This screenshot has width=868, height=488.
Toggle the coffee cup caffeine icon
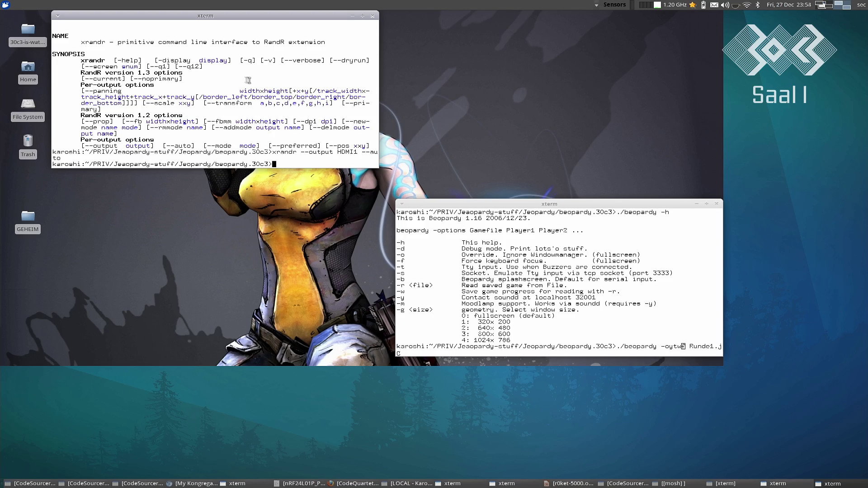point(736,5)
